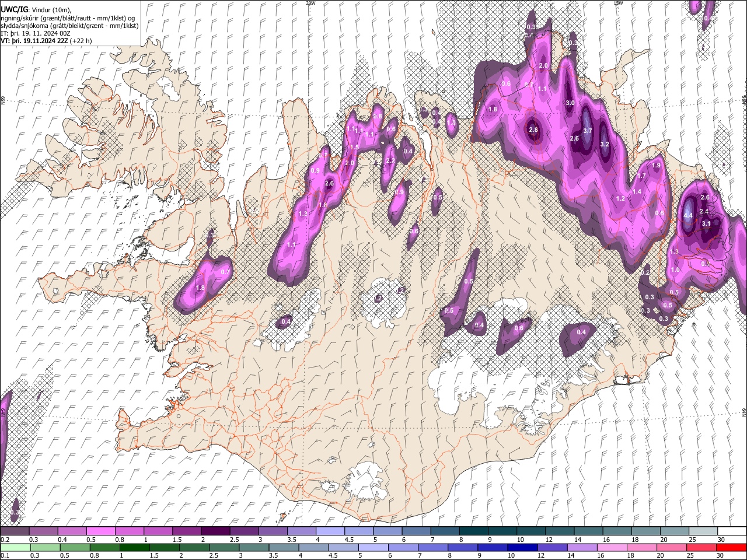Select the '0.1' label on the rain scale

[5, 555]
